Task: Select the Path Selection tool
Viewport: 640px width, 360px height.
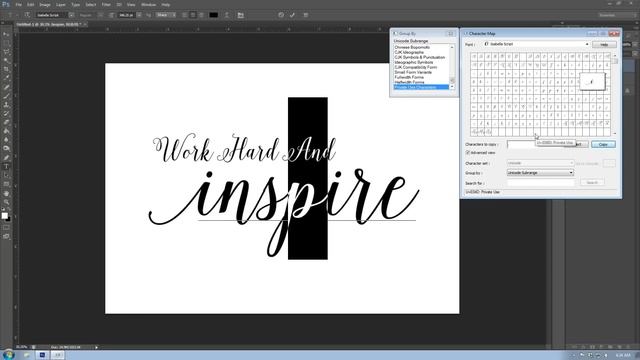Action: click(x=6, y=176)
